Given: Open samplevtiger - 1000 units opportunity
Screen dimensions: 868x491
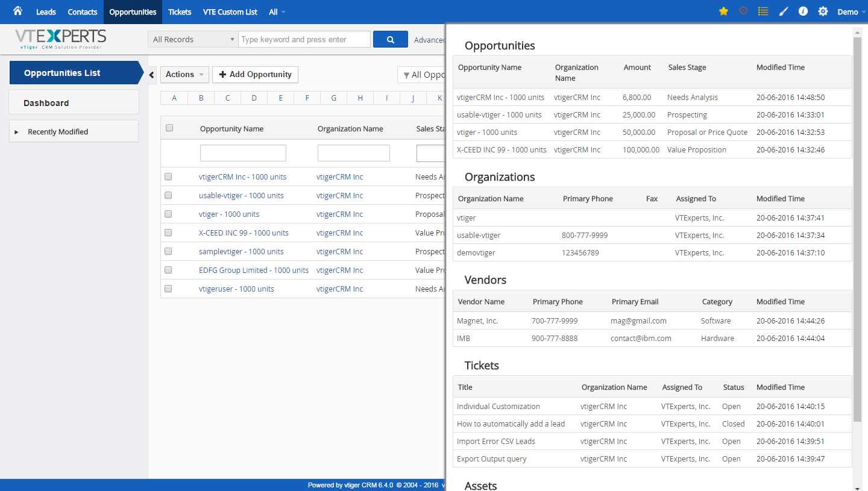Looking at the screenshot, I should 241,251.
